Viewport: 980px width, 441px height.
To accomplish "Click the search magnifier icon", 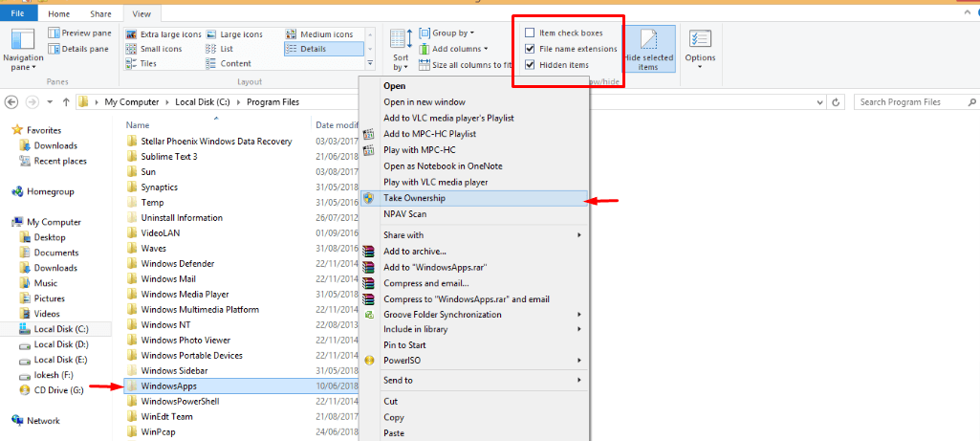I will [971, 102].
